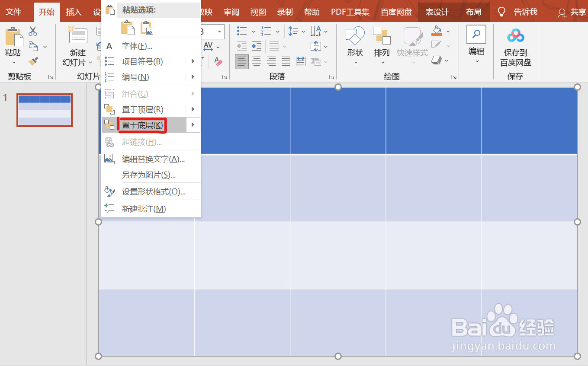Click the increase indent icon
Screen dimensions: 588x366
(x=257, y=46)
